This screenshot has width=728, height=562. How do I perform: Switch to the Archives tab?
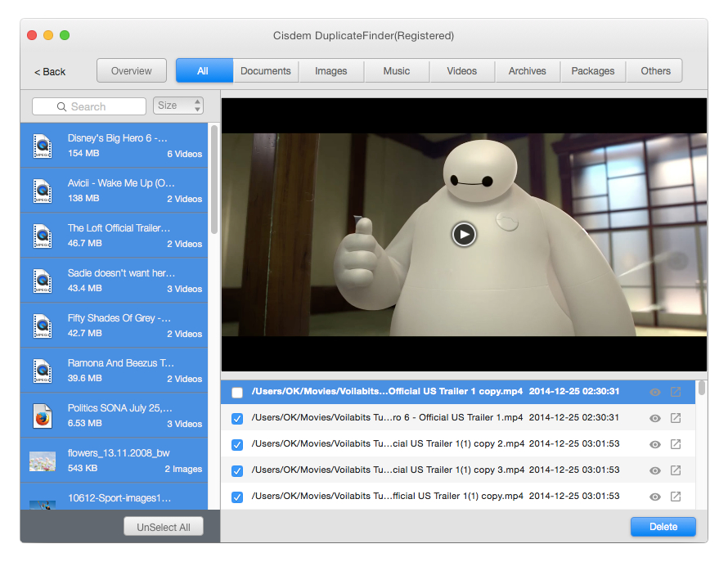[x=528, y=70]
